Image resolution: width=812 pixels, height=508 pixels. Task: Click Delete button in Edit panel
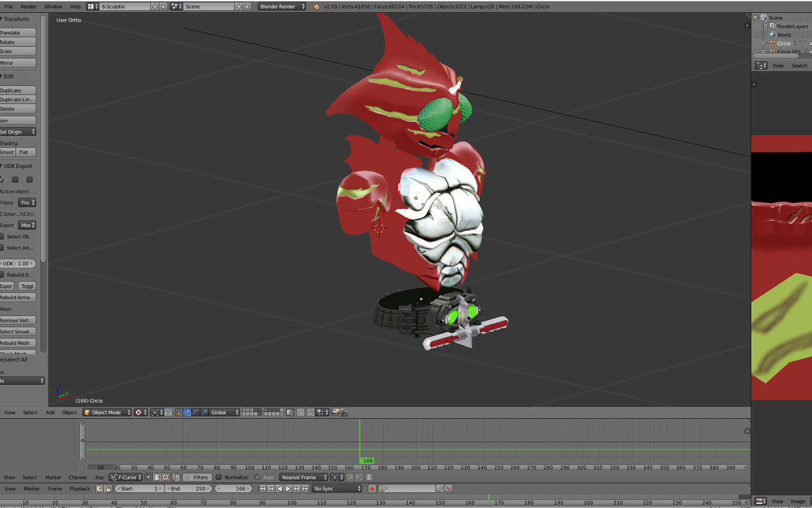click(x=18, y=109)
